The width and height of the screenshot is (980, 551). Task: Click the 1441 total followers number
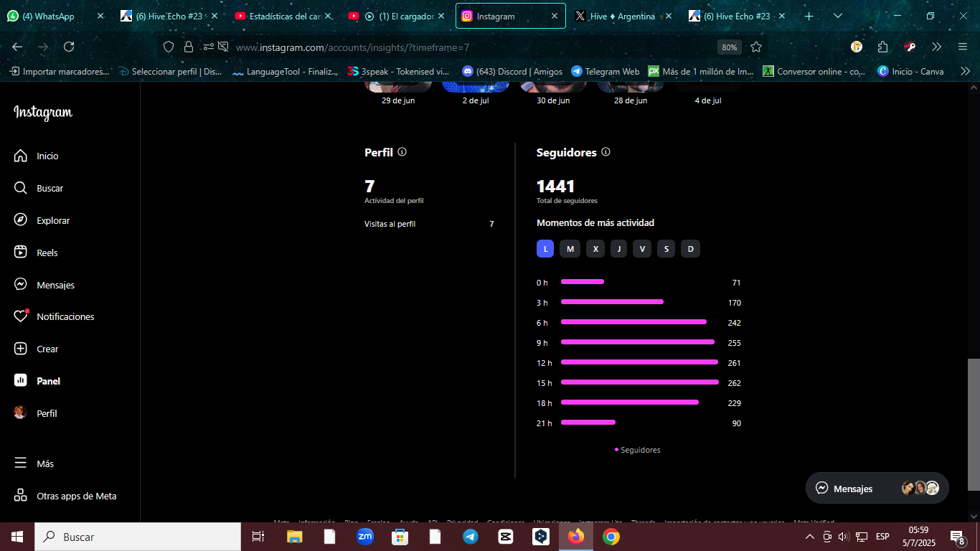pos(556,187)
